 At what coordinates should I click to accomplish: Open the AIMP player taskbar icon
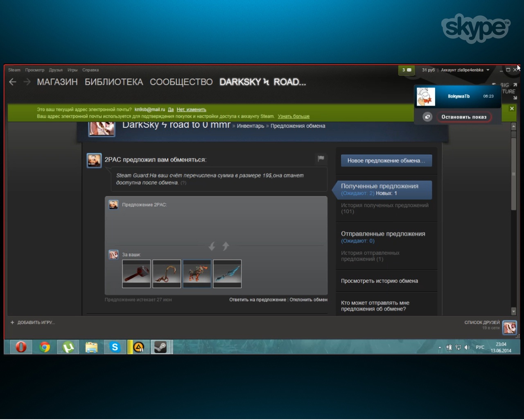(138, 347)
